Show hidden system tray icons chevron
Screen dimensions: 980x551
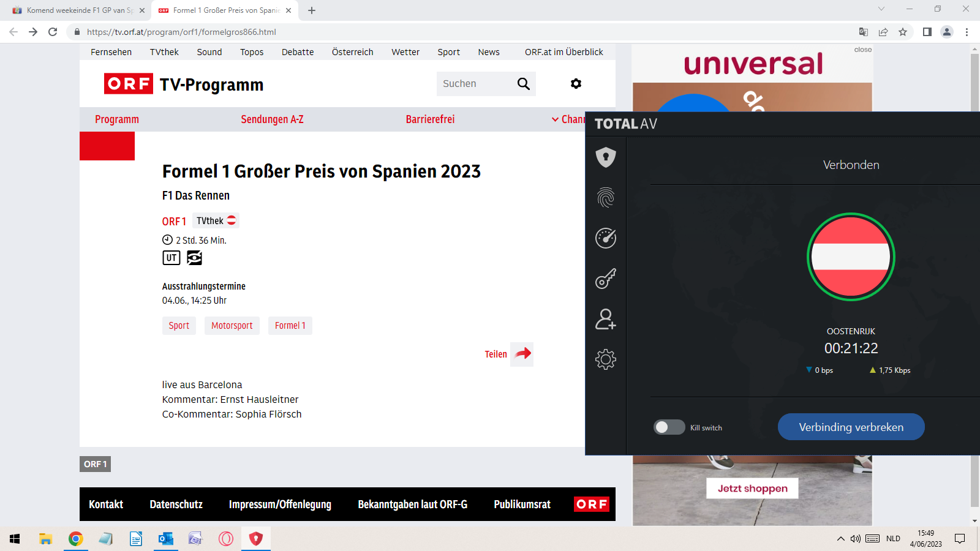pos(840,539)
